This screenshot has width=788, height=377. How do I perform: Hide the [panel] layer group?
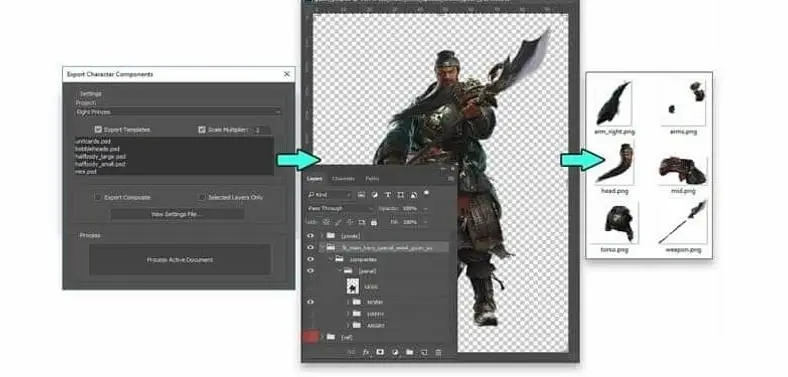tap(311, 271)
